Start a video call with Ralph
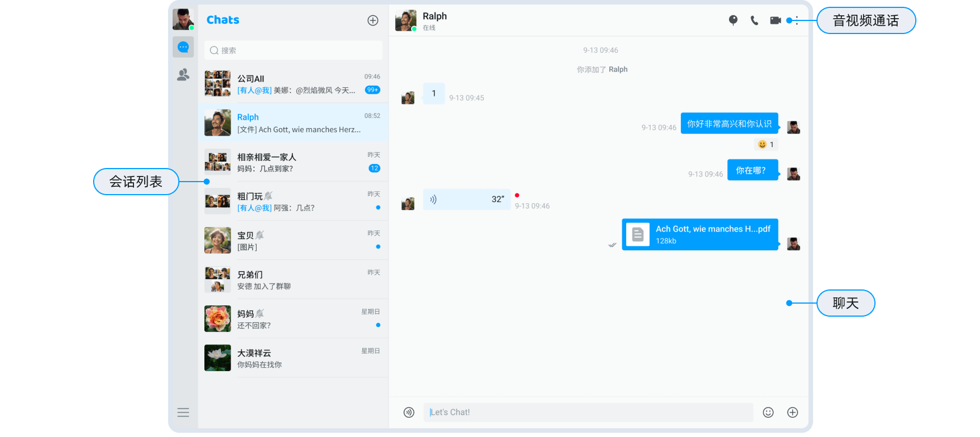Viewport: 980px width, 437px height. 775,20
